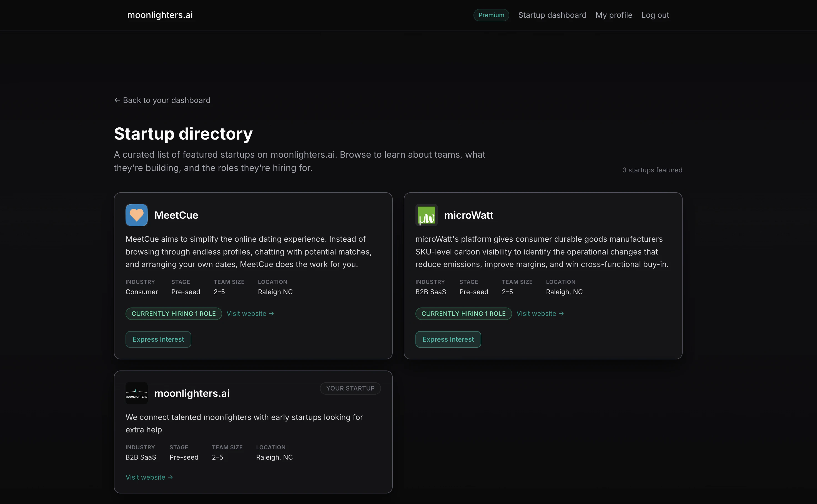Click MeetCue's Currently Hiring 1 Role badge
The image size is (817, 504).
click(x=173, y=314)
